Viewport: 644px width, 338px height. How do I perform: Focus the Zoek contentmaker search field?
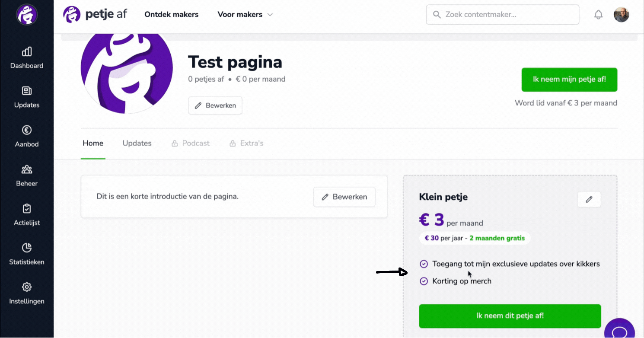click(503, 15)
